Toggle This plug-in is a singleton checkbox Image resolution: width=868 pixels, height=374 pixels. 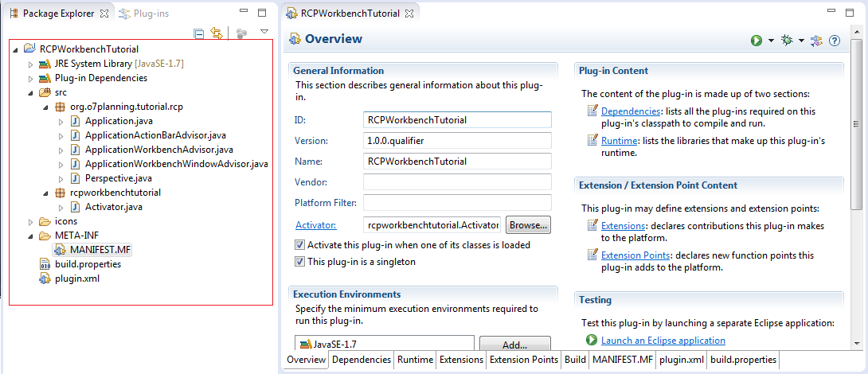pos(299,262)
